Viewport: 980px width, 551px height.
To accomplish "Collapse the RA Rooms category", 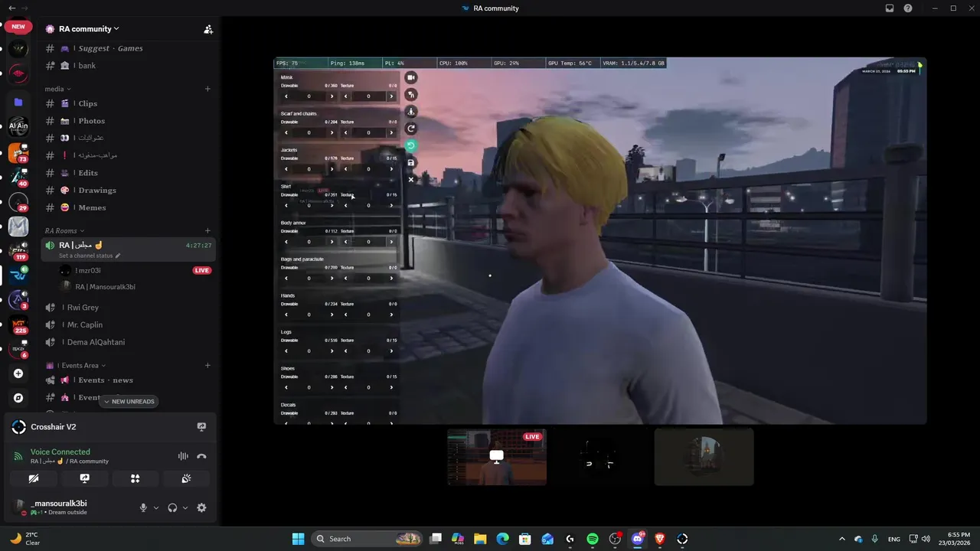I will coord(64,230).
